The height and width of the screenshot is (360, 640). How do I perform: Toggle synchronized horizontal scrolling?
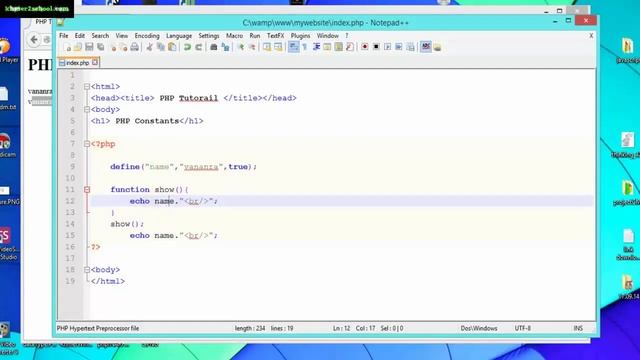(x=278, y=47)
